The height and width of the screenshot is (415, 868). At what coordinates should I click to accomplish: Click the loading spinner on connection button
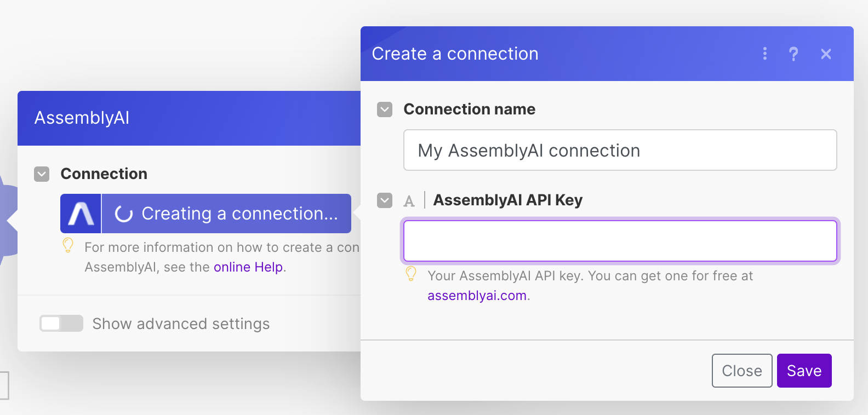click(x=124, y=214)
